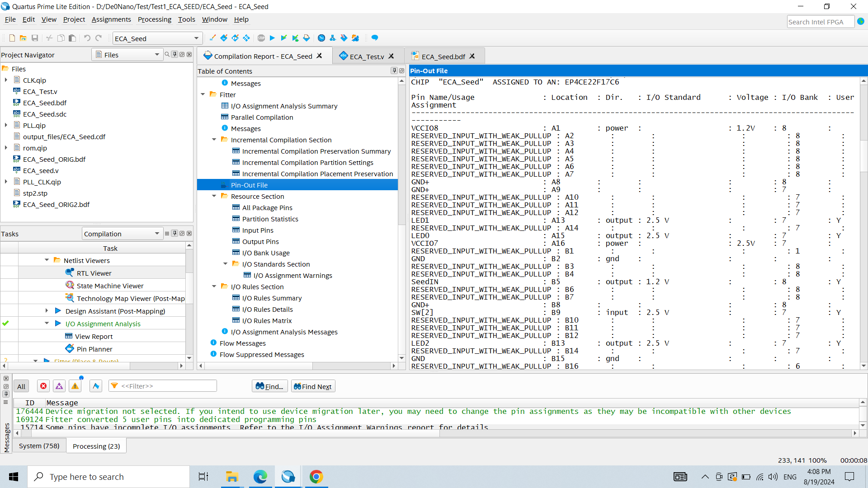
Task: Open the Compilation dropdown in the Tasks panel
Action: pyautogui.click(x=122, y=234)
